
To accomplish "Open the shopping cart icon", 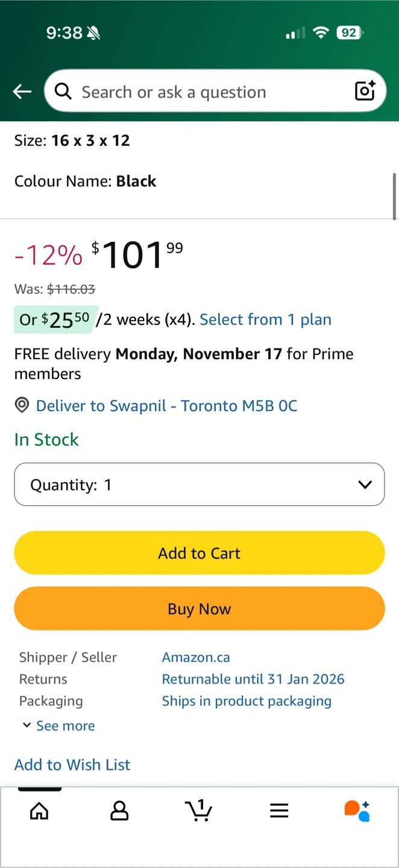I will [x=198, y=811].
